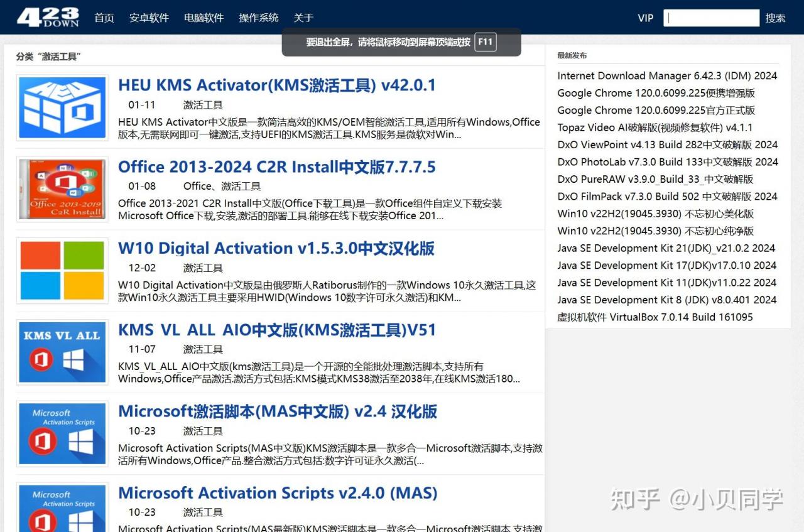Open the VIP page link
The height and width of the screenshot is (532, 804).
tap(646, 18)
